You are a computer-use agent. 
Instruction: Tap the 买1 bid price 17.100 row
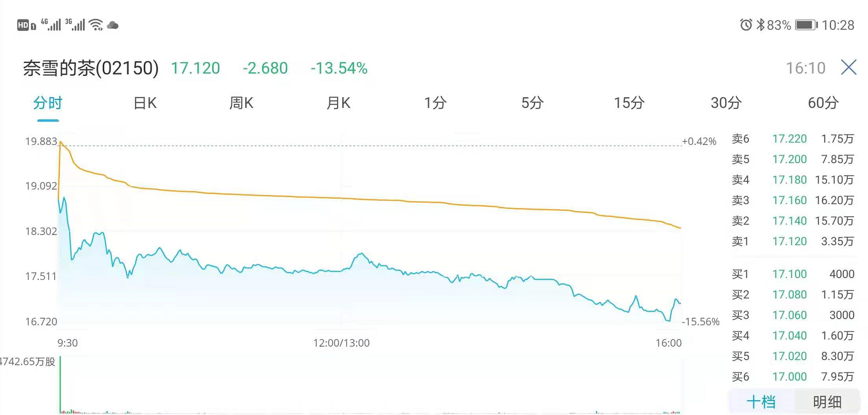(793, 274)
